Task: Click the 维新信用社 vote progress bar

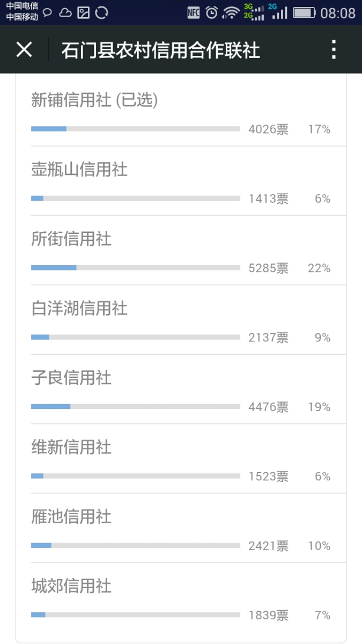Action: point(135,476)
